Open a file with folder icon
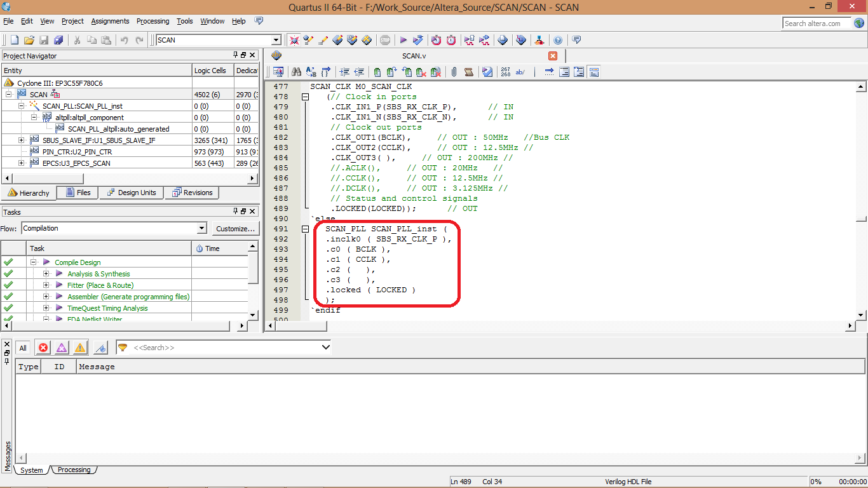Image resolution: width=868 pixels, height=488 pixels. pyautogui.click(x=29, y=40)
